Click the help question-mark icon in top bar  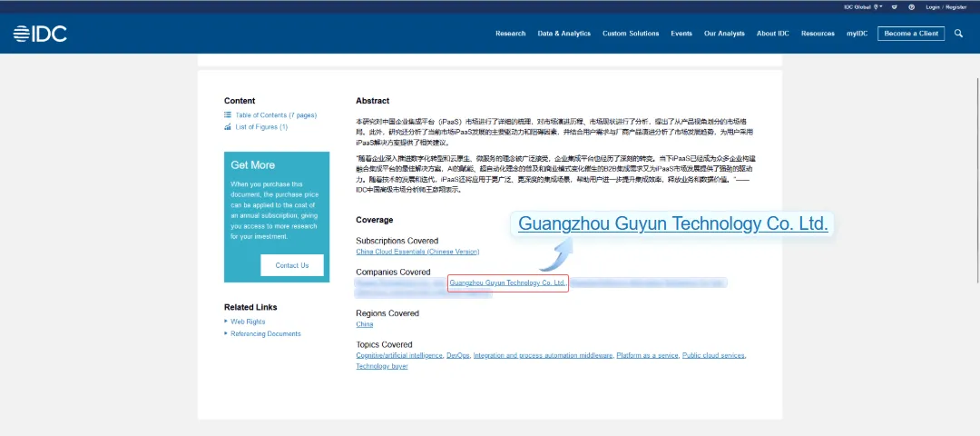tap(912, 7)
